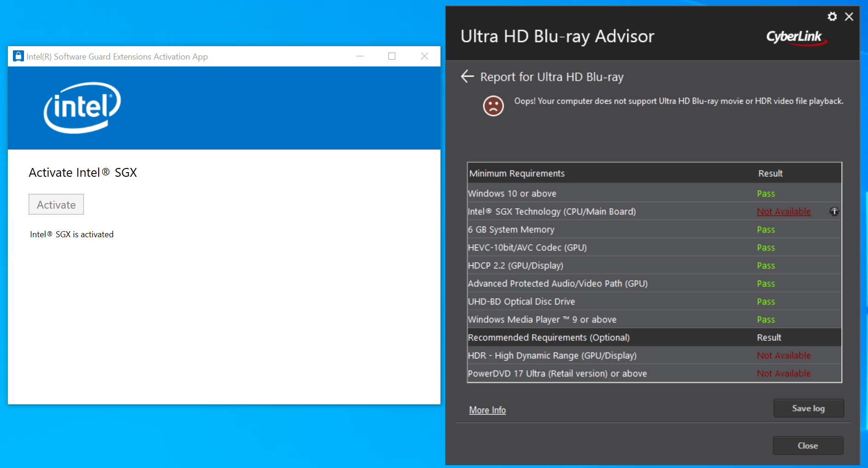Image resolution: width=868 pixels, height=468 pixels.
Task: Click the Save log button
Action: pos(809,408)
